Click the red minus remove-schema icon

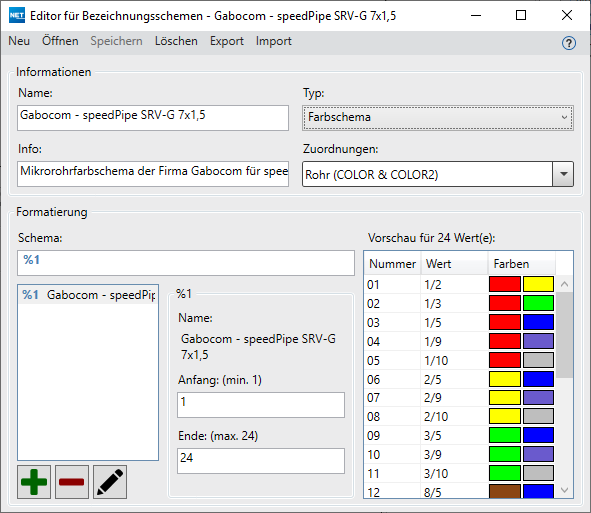[72, 482]
